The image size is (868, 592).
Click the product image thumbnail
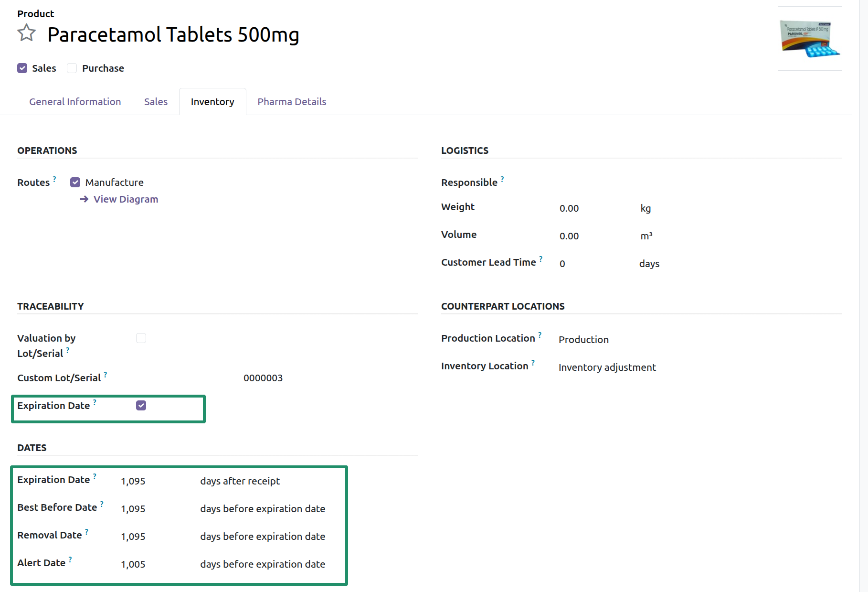(x=810, y=38)
